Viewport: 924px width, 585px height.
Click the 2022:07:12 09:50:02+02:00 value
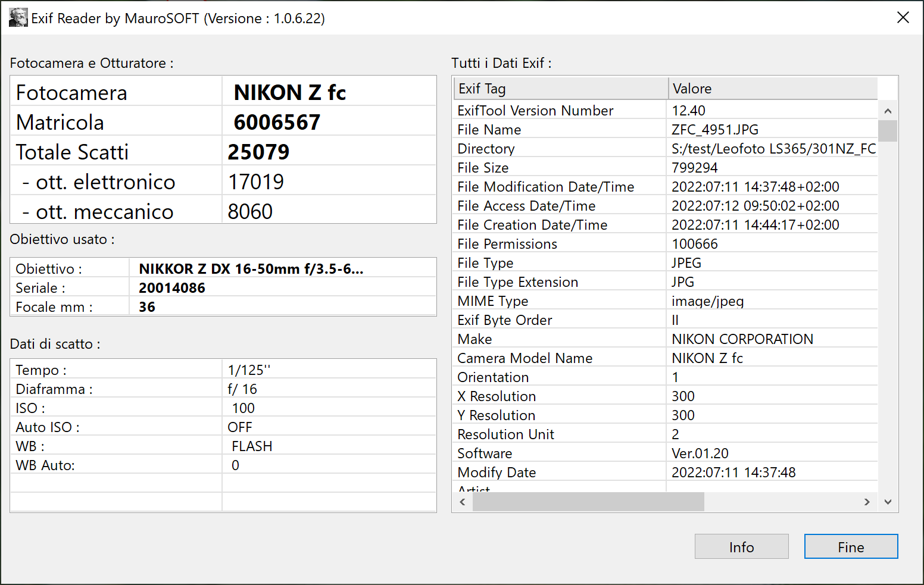tap(755, 206)
